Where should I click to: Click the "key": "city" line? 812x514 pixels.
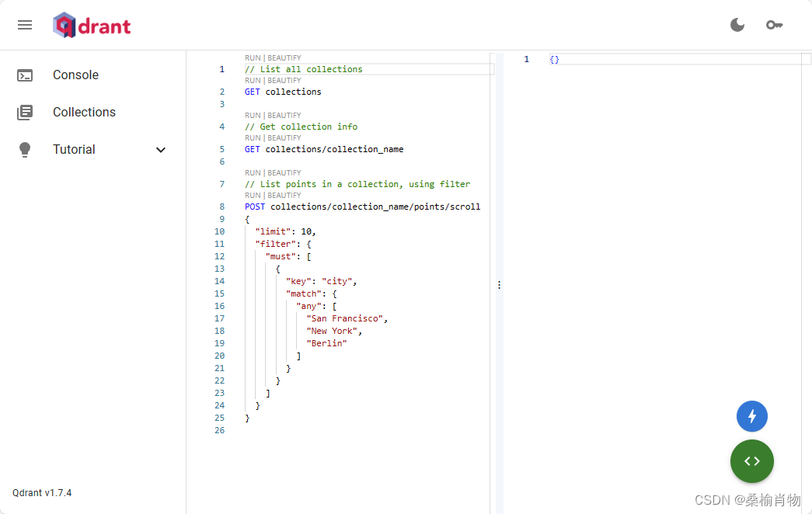[321, 282]
